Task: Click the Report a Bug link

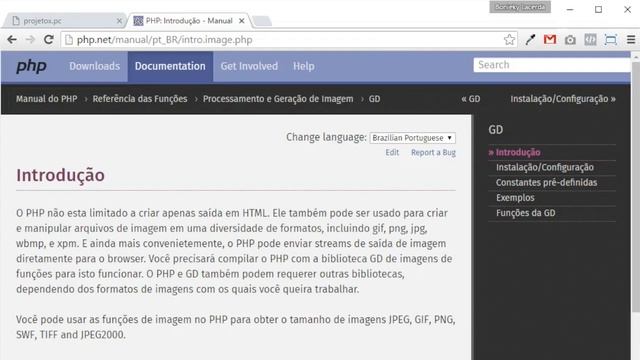Action: (433, 152)
